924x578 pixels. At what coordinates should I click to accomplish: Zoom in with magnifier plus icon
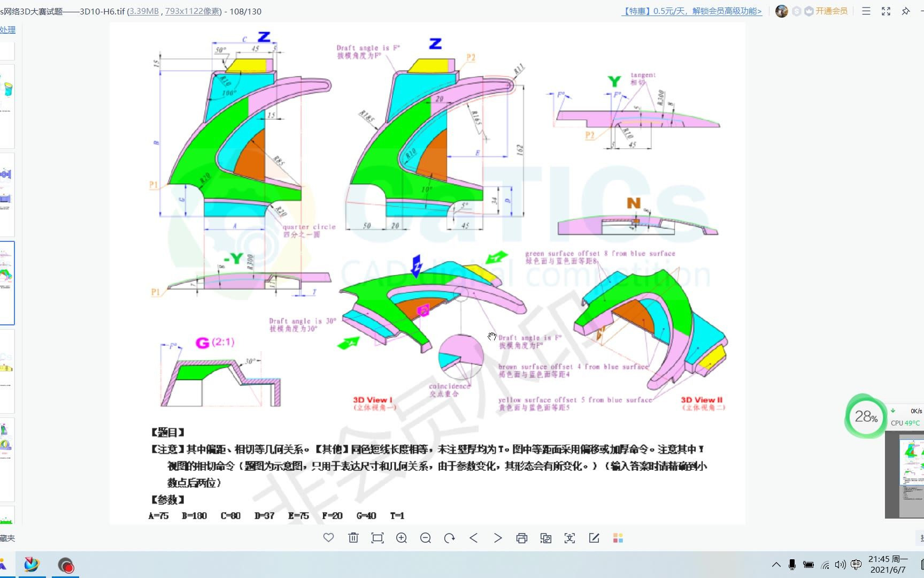pos(402,538)
